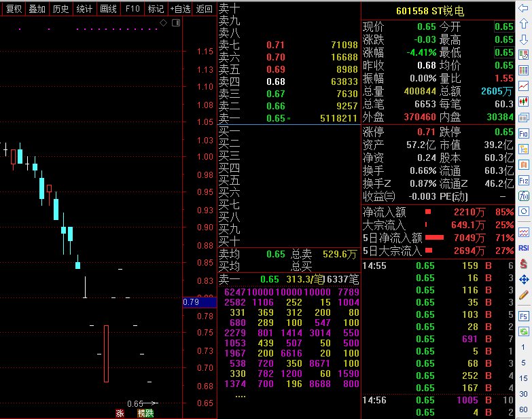Click the red dollar sign icon

point(524,263)
